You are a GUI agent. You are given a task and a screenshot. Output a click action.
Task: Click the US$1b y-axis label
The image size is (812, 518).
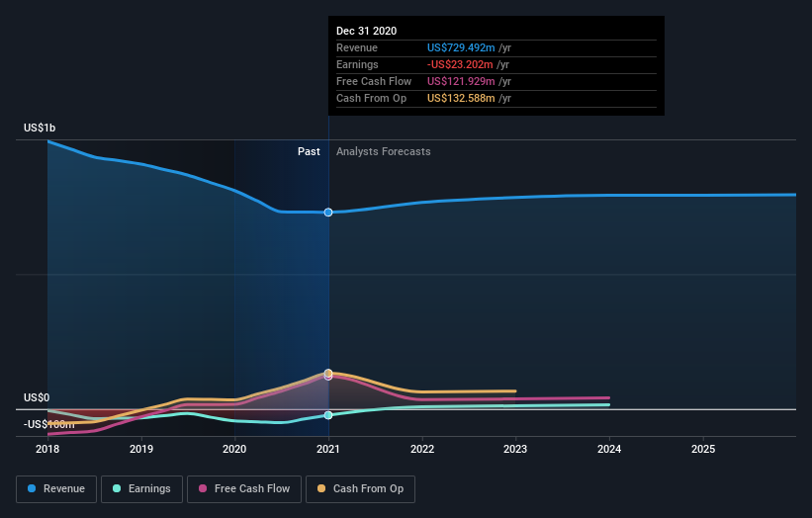tap(40, 128)
